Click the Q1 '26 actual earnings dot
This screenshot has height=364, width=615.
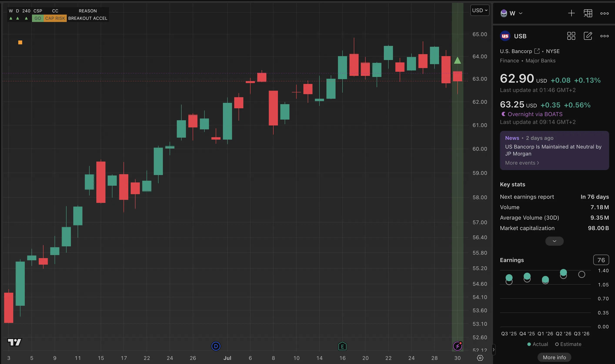tap(545, 279)
